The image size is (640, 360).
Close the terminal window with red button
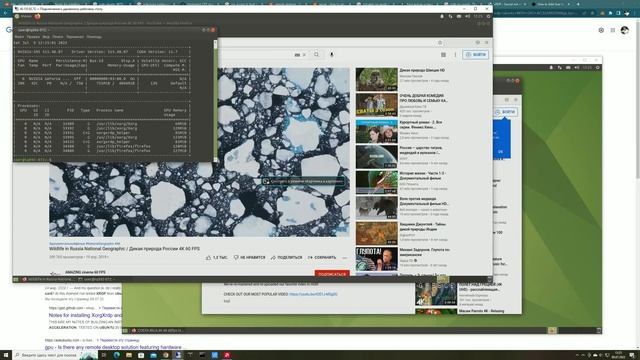point(213,30)
